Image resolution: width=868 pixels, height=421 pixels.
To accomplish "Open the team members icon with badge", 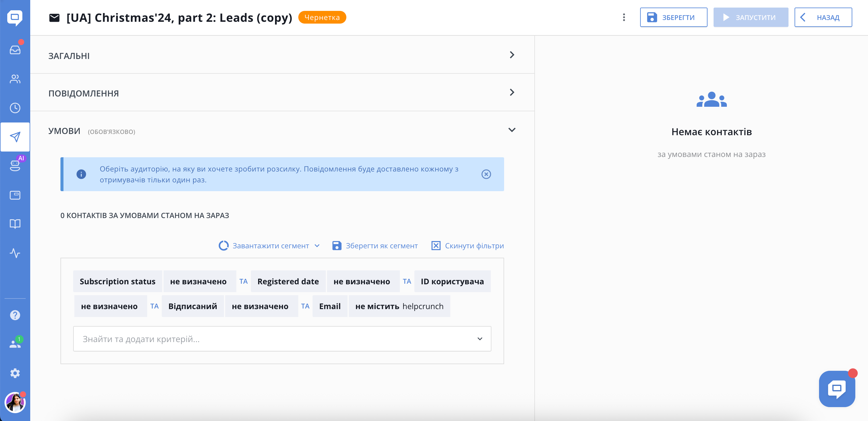I will [15, 344].
